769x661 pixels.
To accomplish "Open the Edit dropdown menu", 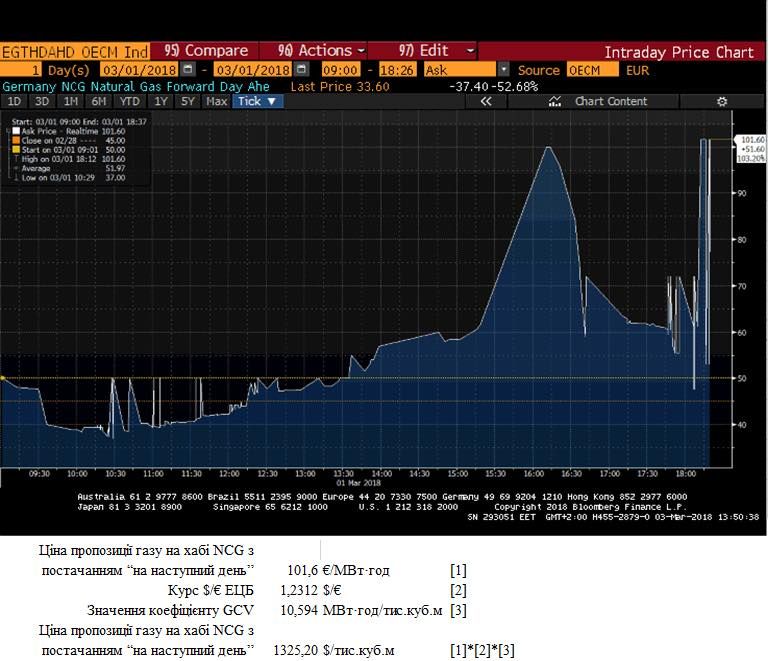I will click(436, 51).
